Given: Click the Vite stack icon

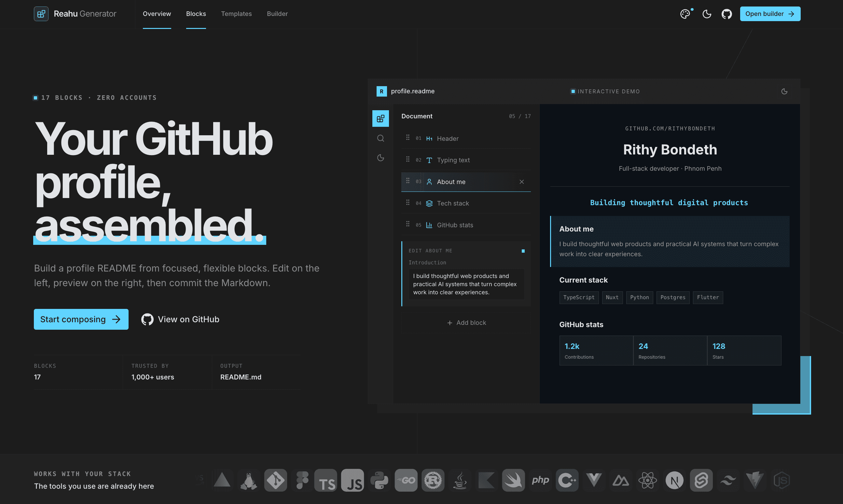Looking at the screenshot, I should pos(755,480).
